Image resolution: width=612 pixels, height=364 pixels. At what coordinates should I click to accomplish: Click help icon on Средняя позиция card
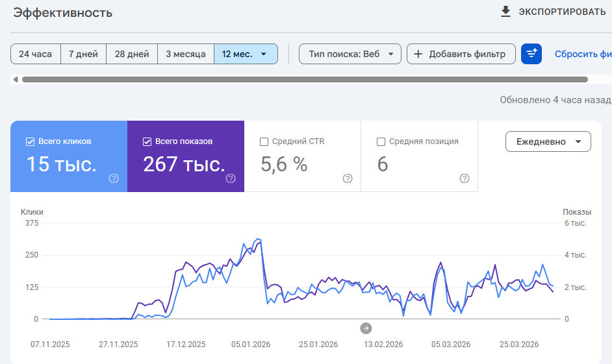[x=465, y=178]
